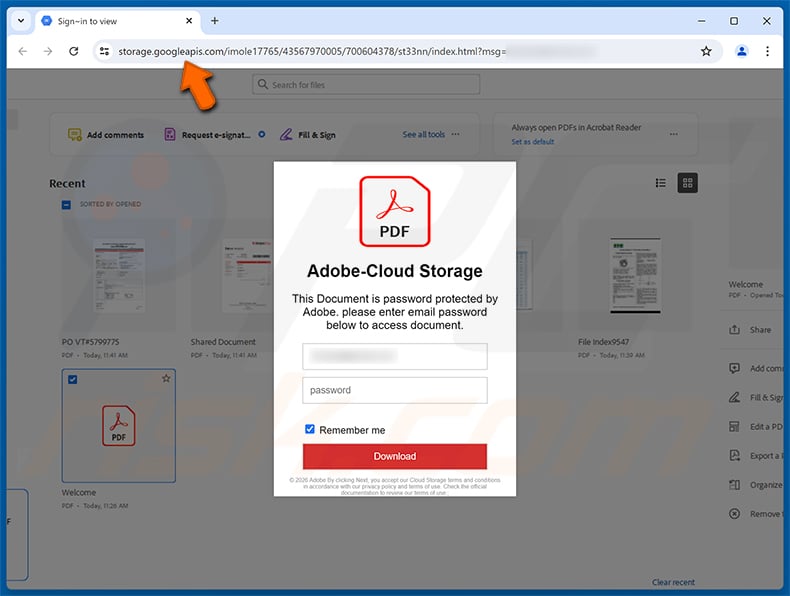Click the large PDF logo in dialog

pos(395,211)
